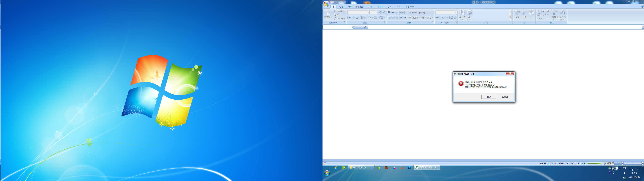Click Format Painter (서식 복사)
This screenshot has width=644, height=181.
click(339, 18)
